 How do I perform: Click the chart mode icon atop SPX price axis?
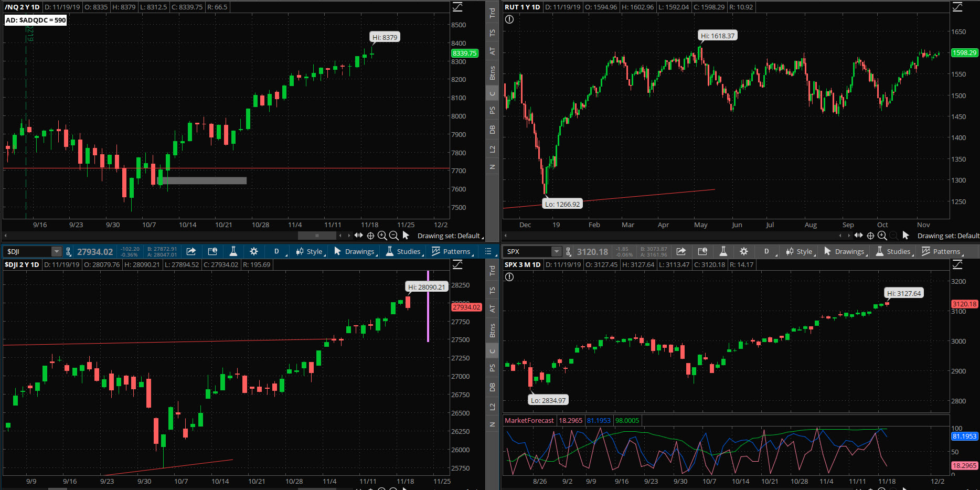957,264
